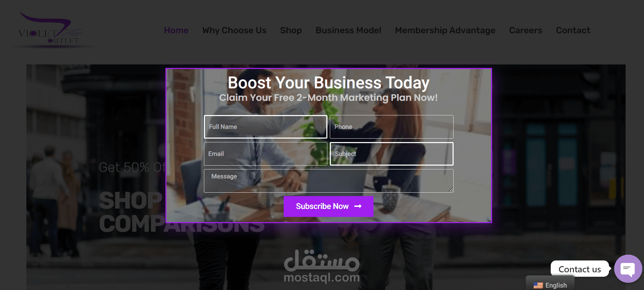
Task: Focus the Full Name field
Action: point(266,127)
